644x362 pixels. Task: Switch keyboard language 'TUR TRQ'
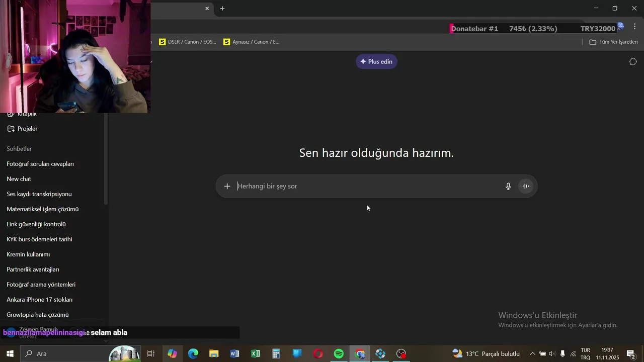pos(586,353)
